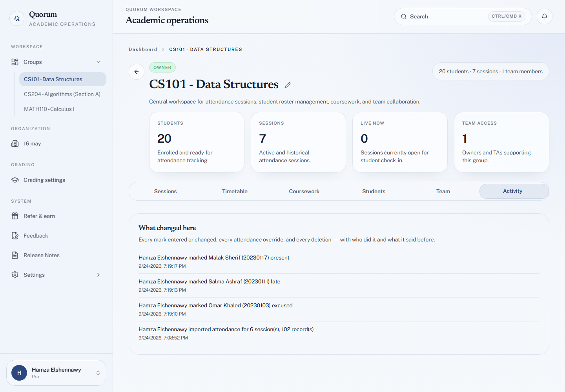Edit group name with pencil icon

tap(288, 85)
